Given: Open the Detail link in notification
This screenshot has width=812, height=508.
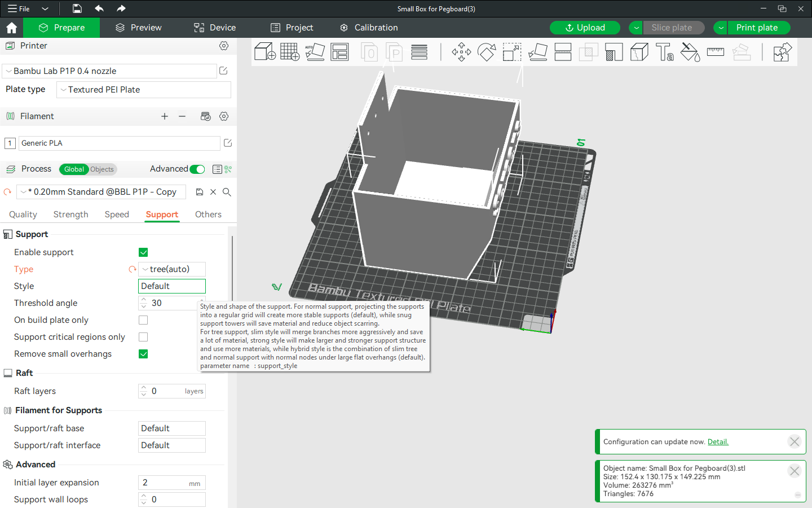Looking at the screenshot, I should (718, 442).
